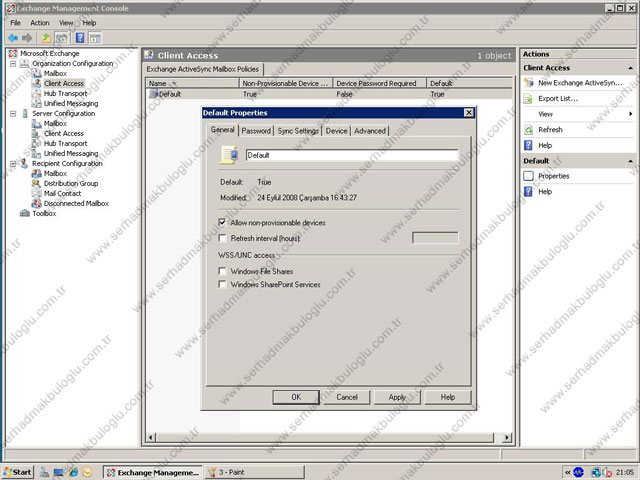Viewport: 640px width, 480px height.
Task: Expand the View submenu arrow in Actions
Action: pyautogui.click(x=630, y=114)
